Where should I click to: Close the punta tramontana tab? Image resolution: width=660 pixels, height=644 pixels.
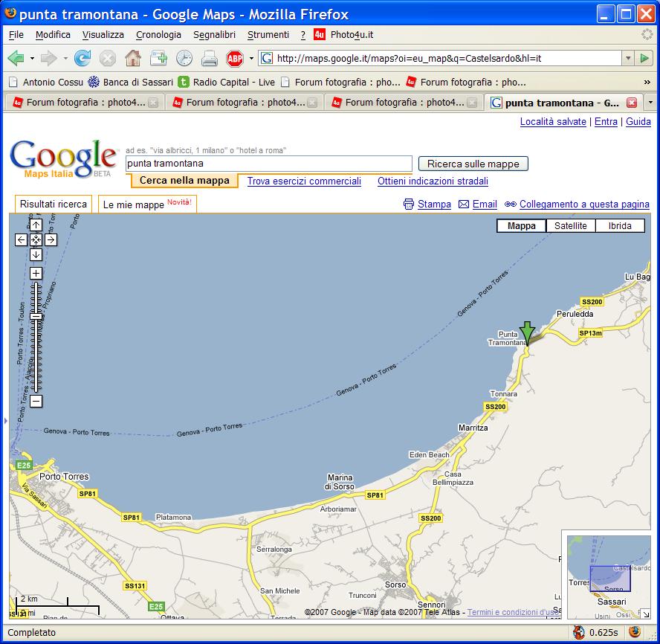631,103
